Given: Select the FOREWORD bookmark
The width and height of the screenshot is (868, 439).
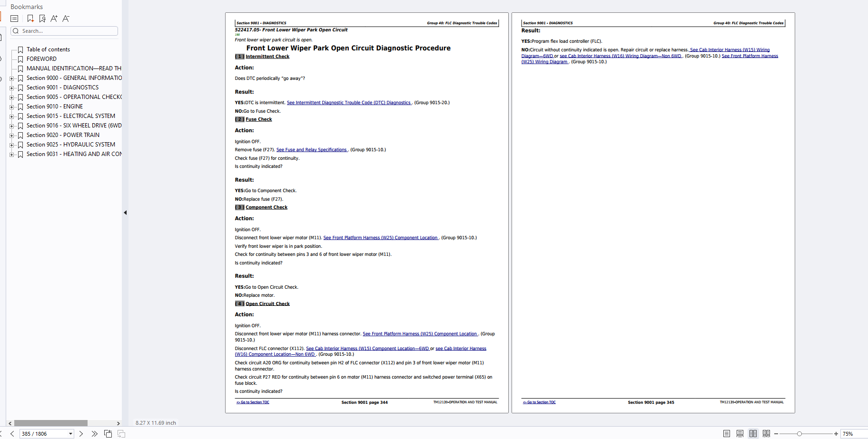Looking at the screenshot, I should [41, 59].
